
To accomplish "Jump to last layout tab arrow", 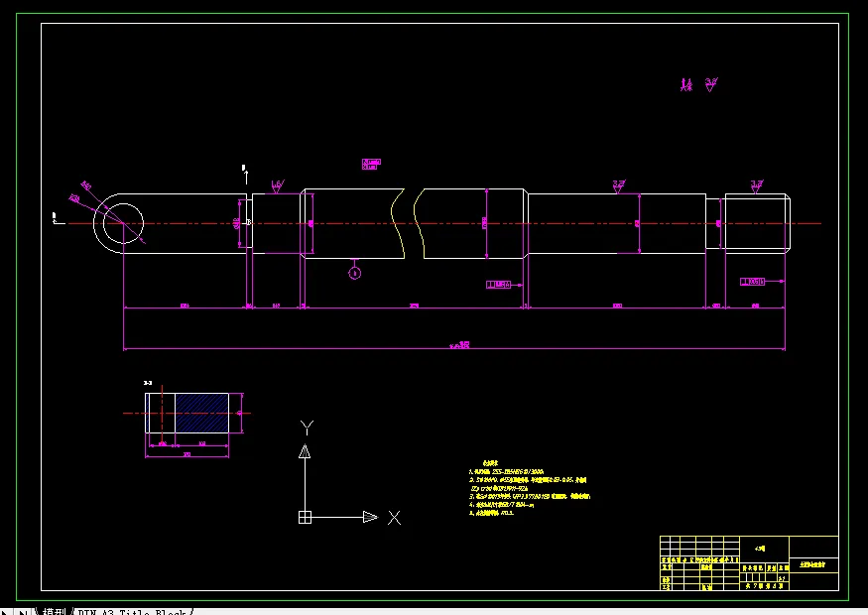I will pyautogui.click(x=23, y=612).
